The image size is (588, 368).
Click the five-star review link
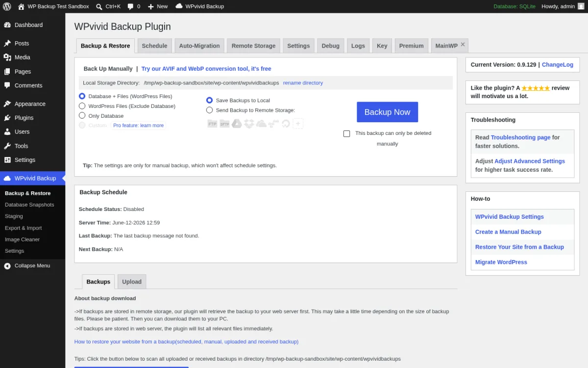click(x=536, y=88)
